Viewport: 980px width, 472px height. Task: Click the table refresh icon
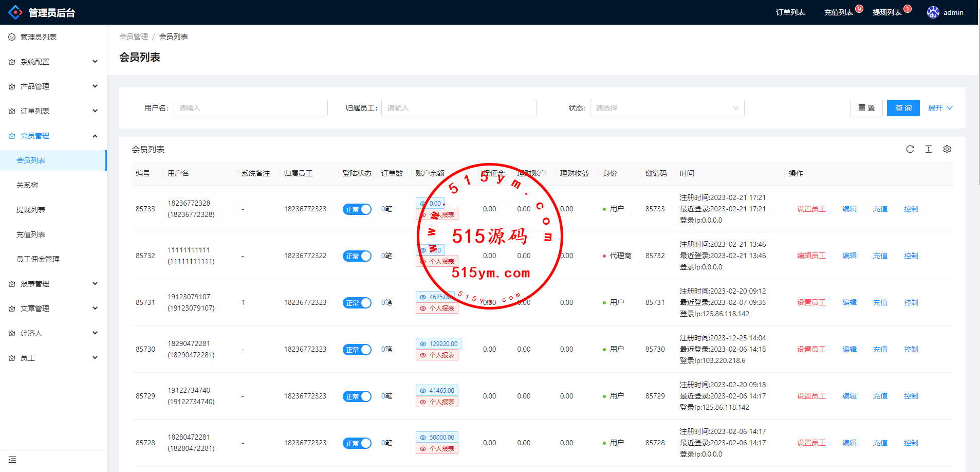[x=910, y=149]
